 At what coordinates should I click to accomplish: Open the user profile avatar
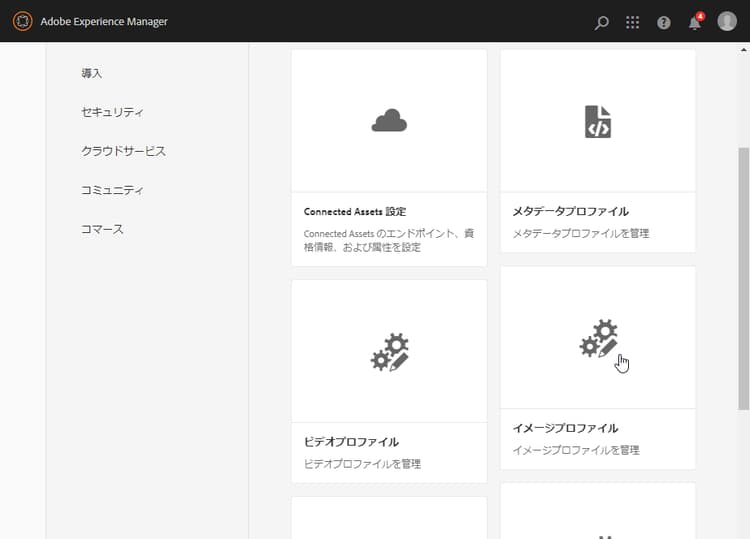click(727, 22)
